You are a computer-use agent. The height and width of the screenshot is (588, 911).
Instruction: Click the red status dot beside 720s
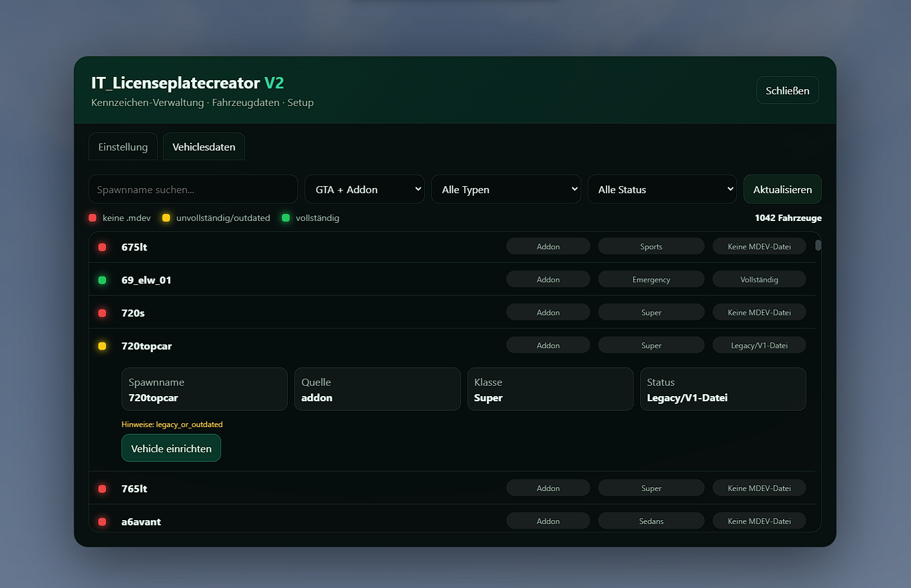pos(102,313)
